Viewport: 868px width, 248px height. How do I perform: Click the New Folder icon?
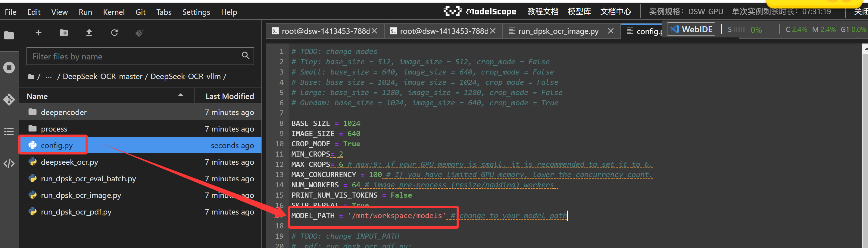(x=64, y=33)
